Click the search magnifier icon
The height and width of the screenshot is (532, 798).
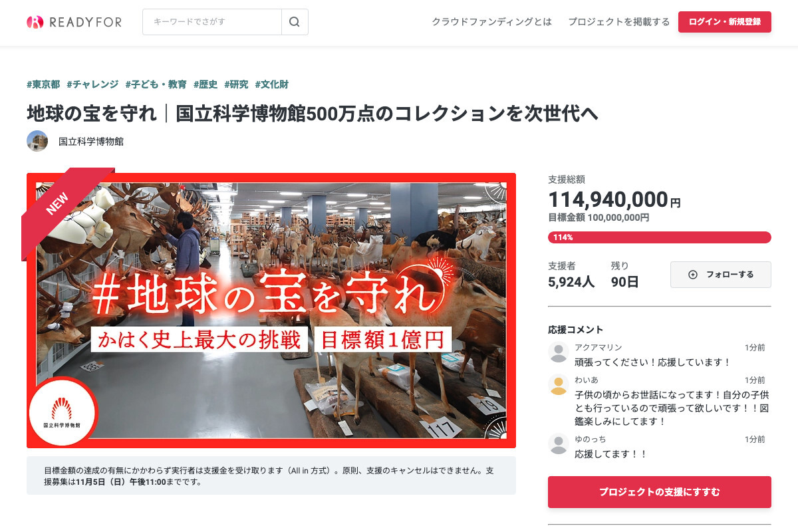295,22
